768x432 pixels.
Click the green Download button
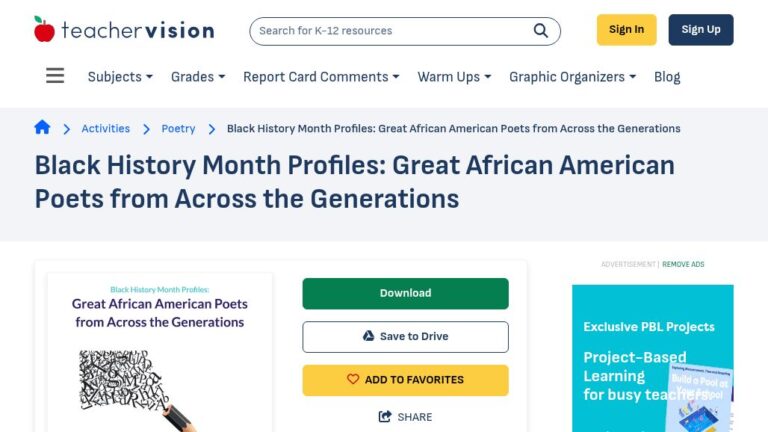pyautogui.click(x=405, y=293)
